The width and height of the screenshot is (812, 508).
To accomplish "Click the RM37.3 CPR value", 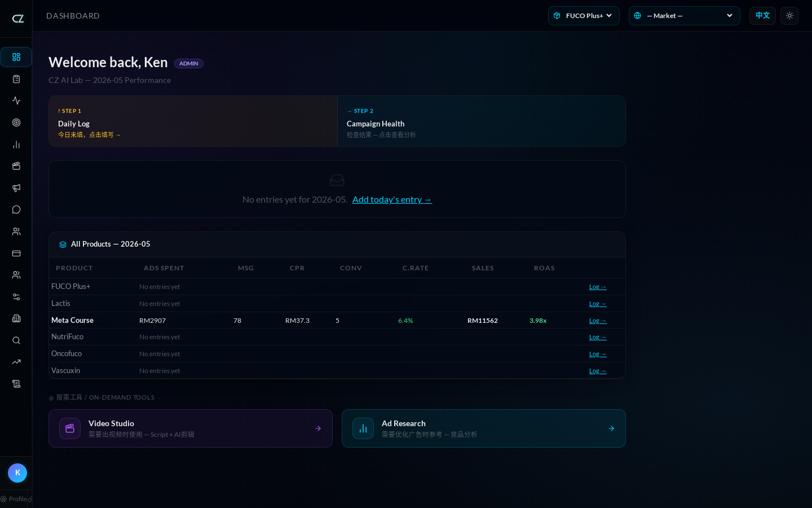I will point(297,321).
